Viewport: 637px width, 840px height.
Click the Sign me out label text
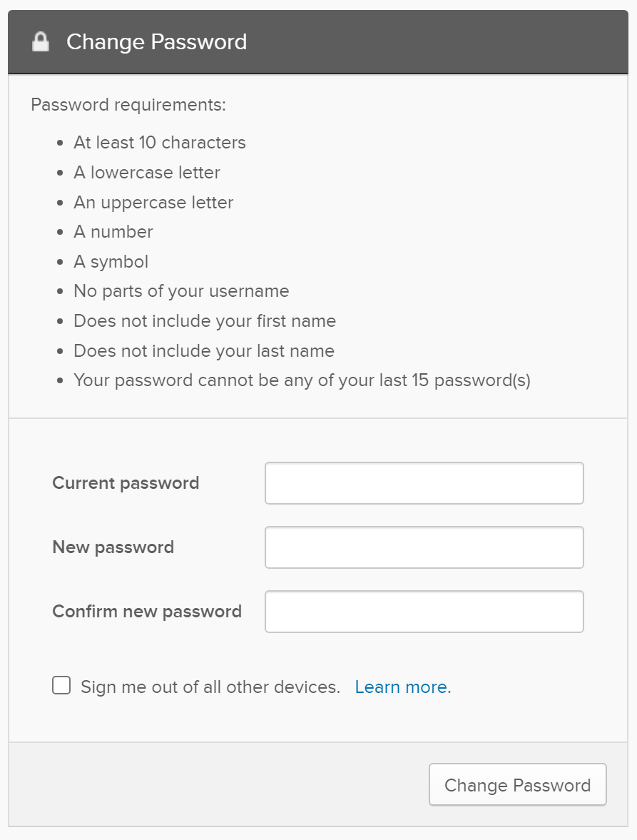[x=210, y=687]
